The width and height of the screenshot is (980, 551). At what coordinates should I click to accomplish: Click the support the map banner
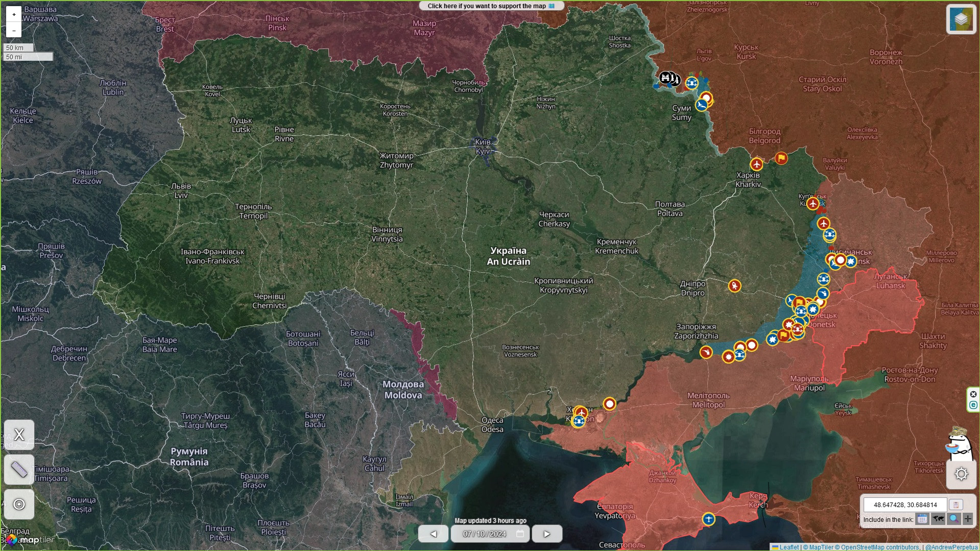click(x=491, y=6)
